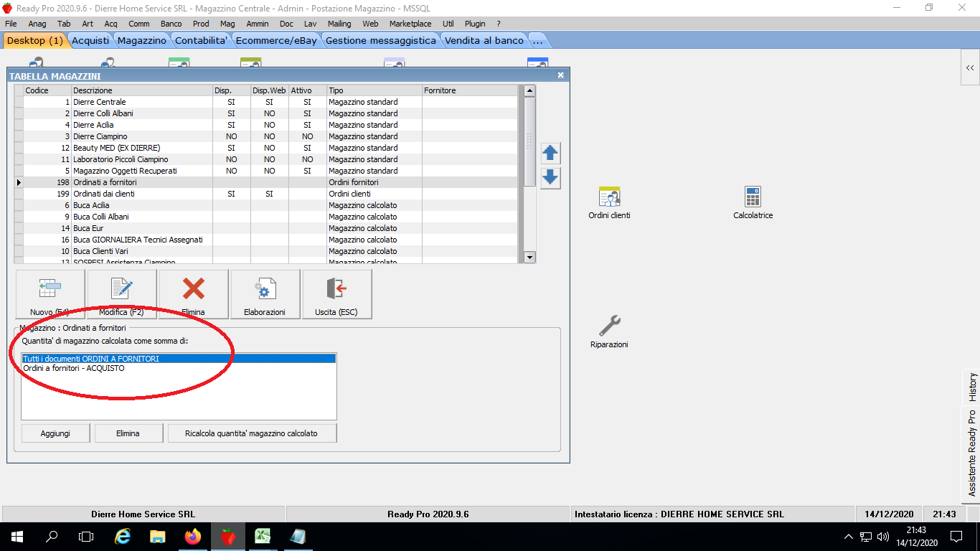Switch to the Magazzino tab
Screen dimensions: 980x551
142,41
